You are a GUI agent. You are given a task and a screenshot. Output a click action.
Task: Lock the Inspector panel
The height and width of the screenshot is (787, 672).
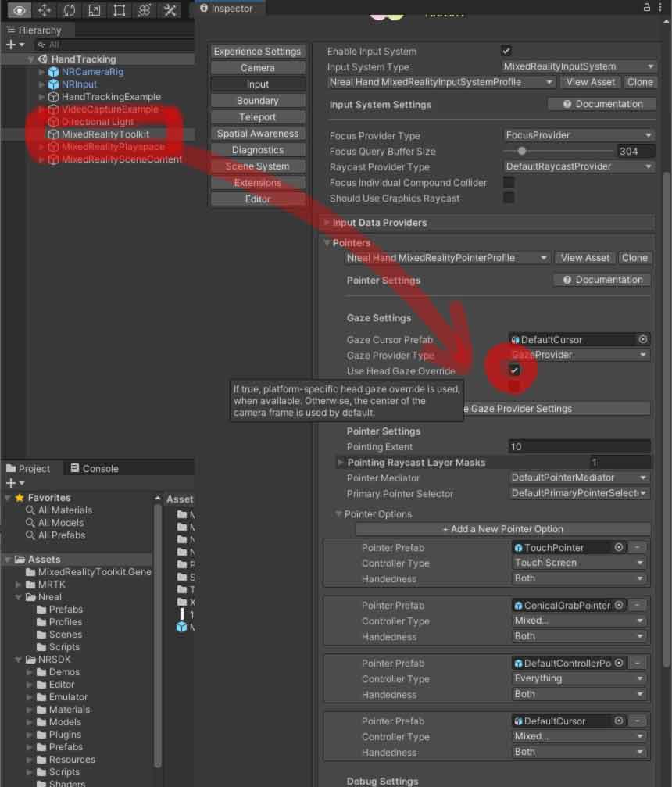[647, 7]
